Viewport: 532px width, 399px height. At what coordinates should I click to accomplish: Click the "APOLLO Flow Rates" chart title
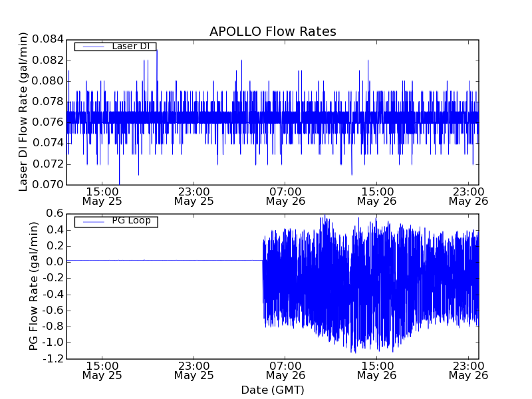click(x=273, y=31)
